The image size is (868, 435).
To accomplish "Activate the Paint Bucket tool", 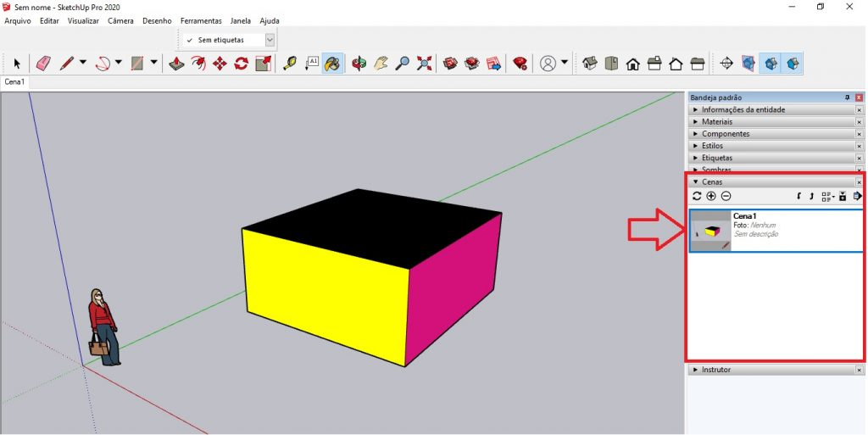I will [333, 64].
